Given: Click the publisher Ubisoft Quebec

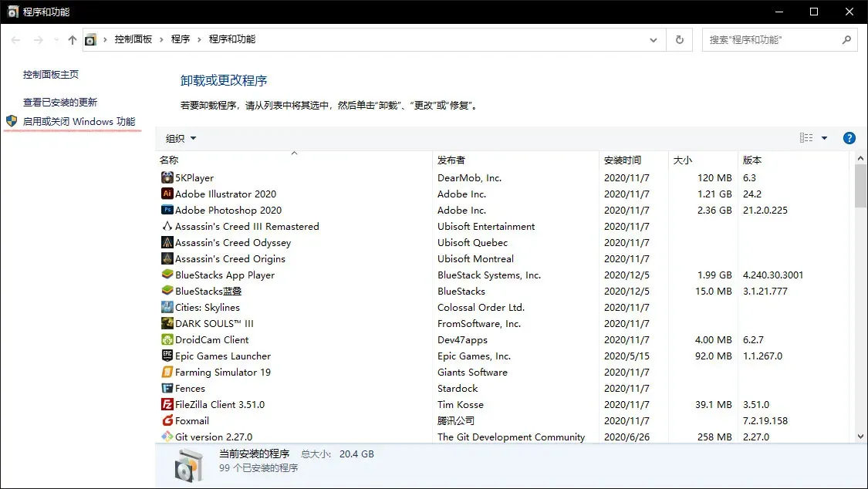Looking at the screenshot, I should click(472, 242).
